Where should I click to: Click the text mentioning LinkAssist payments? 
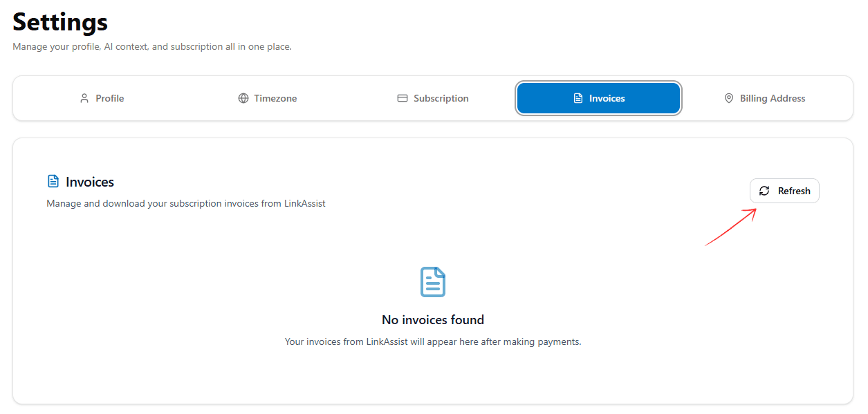[x=432, y=341]
